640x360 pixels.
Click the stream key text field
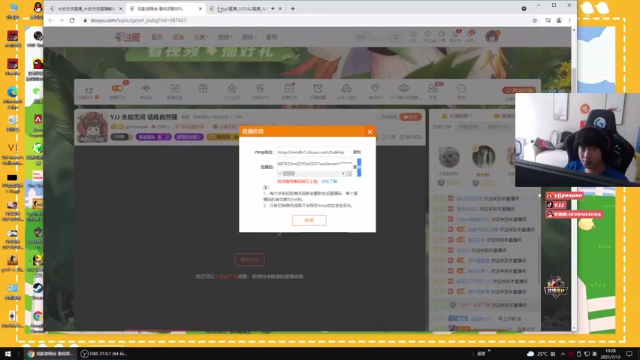click(314, 164)
